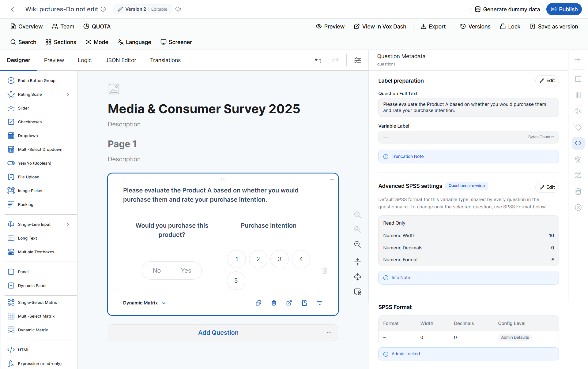Delete the question using the trash icon
The height and width of the screenshot is (369, 588).
coord(274,303)
